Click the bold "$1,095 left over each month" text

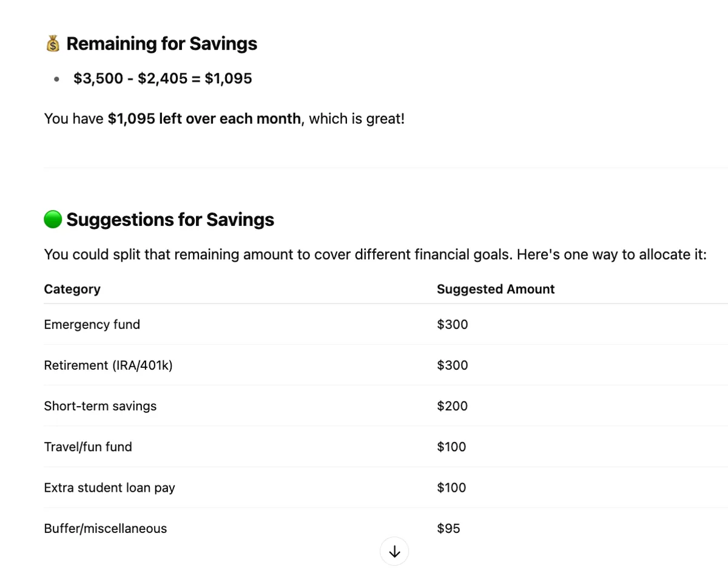click(x=204, y=118)
